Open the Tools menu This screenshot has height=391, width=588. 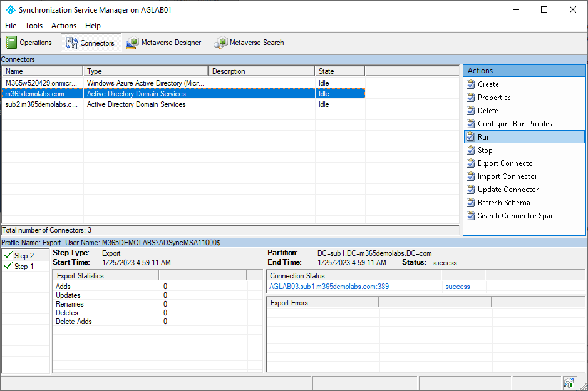(34, 26)
